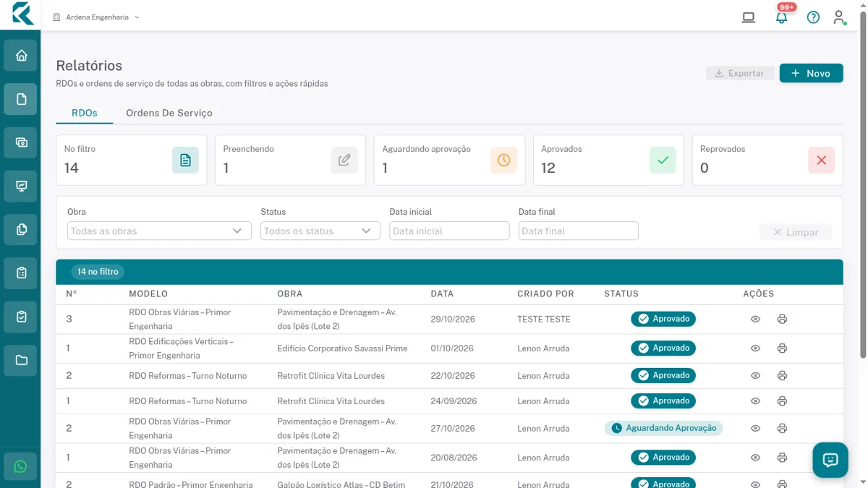Click the Data final date field

[579, 231]
